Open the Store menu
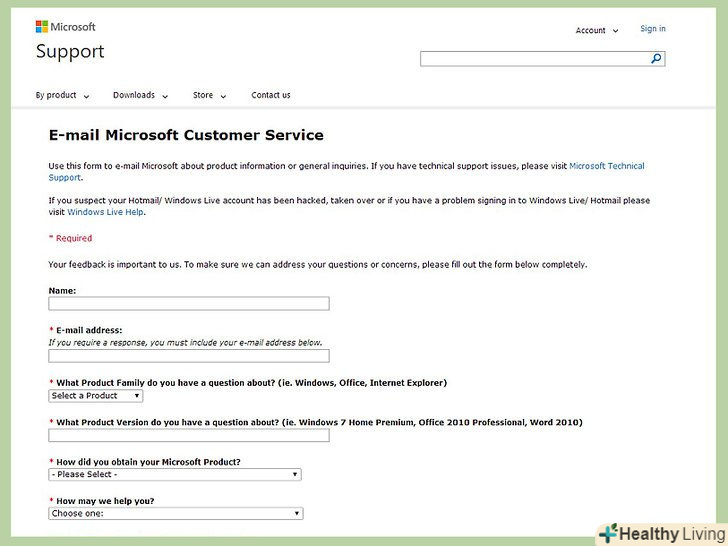 209,96
